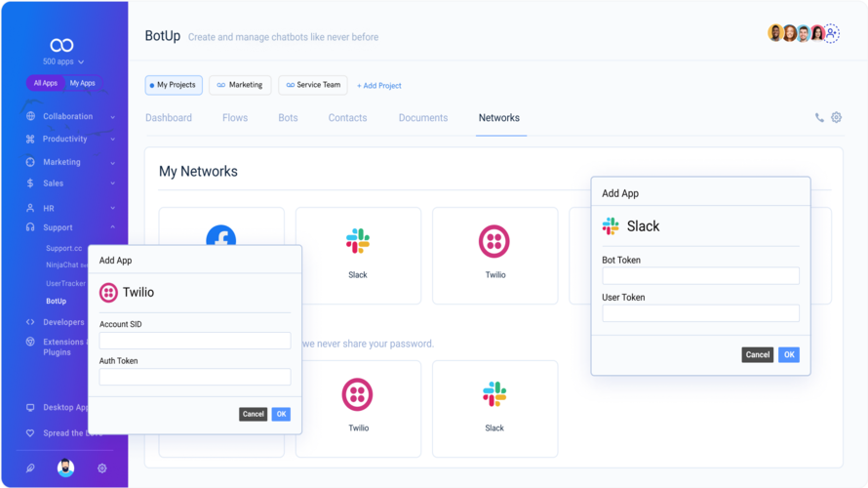
Task: Click the Account SID input field
Action: point(195,340)
